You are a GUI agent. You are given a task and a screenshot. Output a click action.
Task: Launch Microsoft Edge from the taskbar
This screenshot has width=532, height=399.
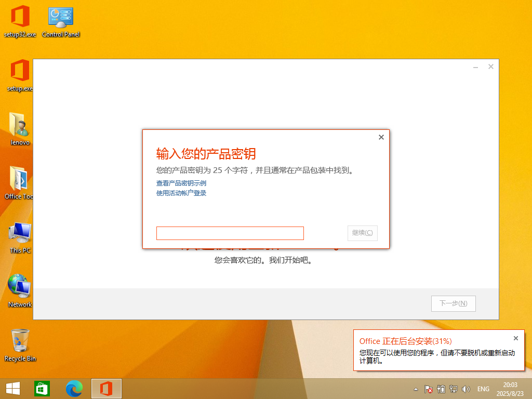pyautogui.click(x=74, y=389)
